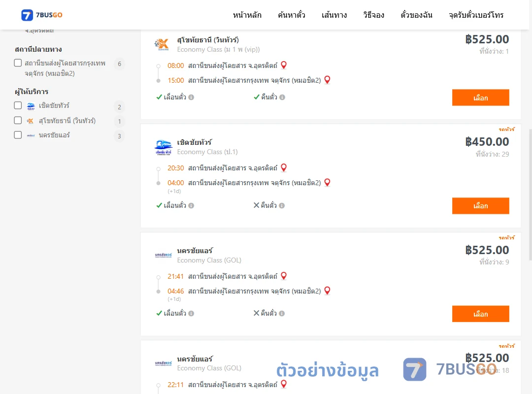Open the ค้นหาตั๋ว menu item

point(292,15)
